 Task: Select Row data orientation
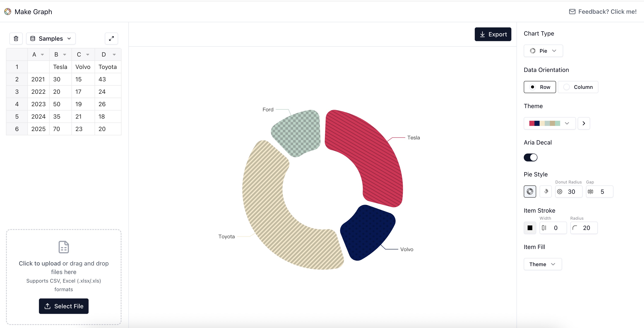(540, 87)
